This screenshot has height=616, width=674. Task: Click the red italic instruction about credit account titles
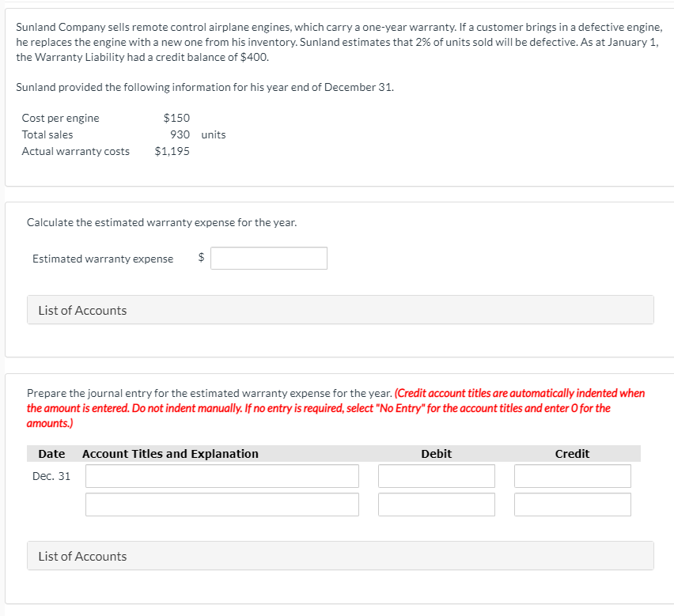[335, 408]
